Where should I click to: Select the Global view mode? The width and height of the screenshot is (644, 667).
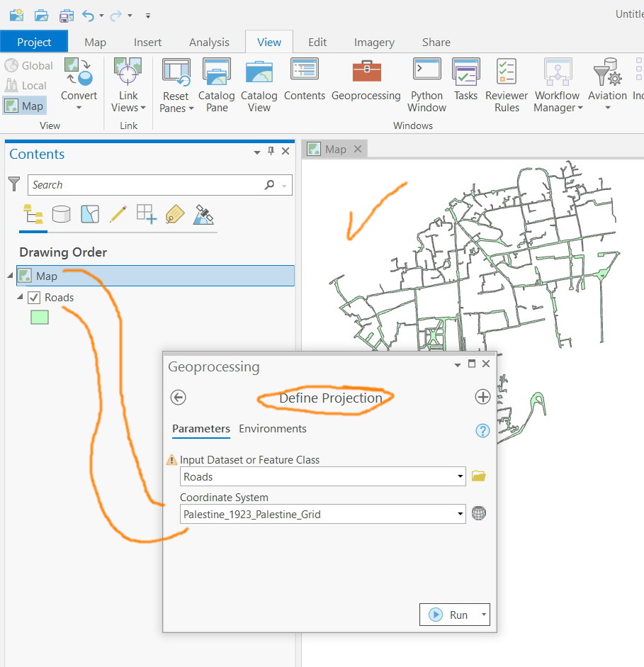click(x=29, y=65)
